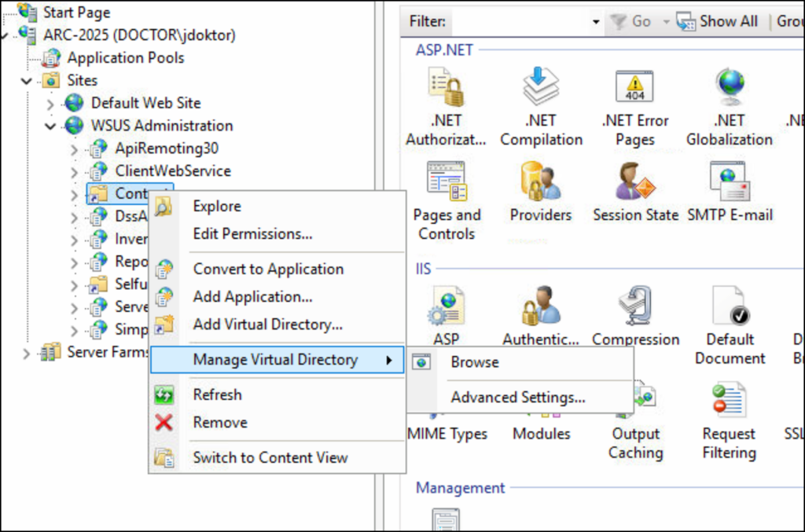Choose Explore from the context menu
The height and width of the screenshot is (532, 805).
(217, 206)
